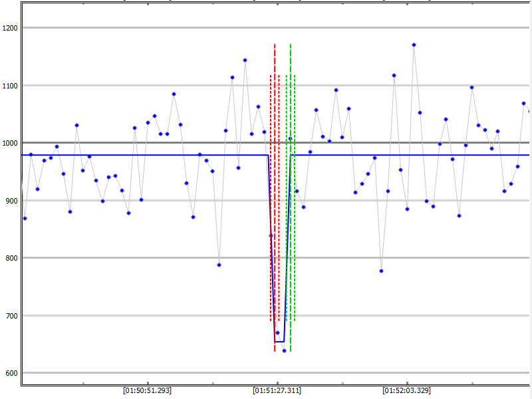Screen dimensions: 532x399
Task: Click the red long-dashed vertical marker line
Action: point(275,199)
